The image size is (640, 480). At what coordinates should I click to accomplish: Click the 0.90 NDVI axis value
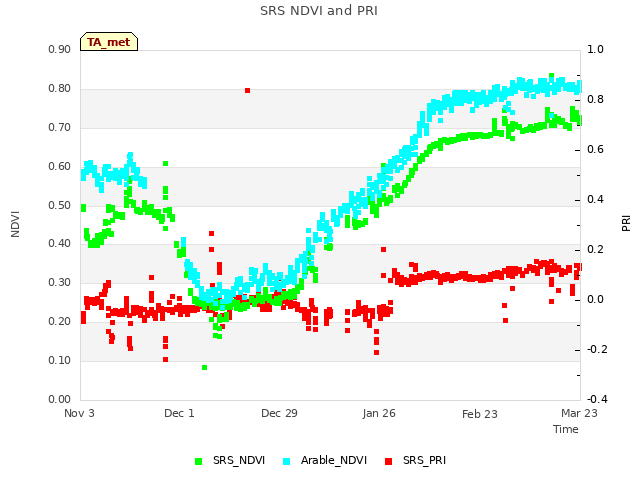[60, 49]
